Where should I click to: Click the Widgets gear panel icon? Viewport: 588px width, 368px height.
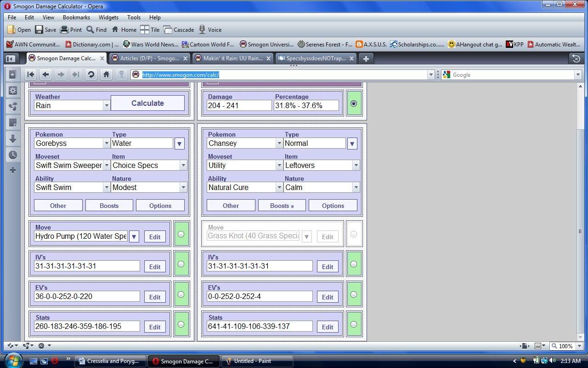(x=13, y=91)
